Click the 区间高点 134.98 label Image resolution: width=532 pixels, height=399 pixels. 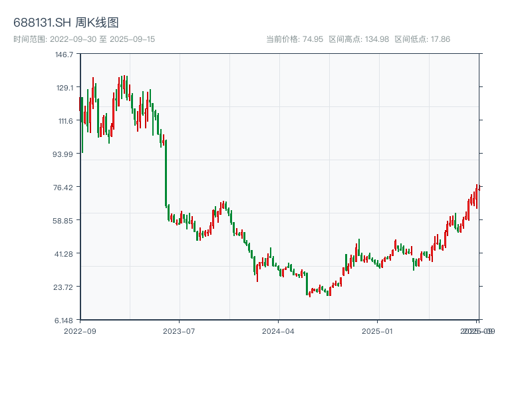tap(358, 39)
